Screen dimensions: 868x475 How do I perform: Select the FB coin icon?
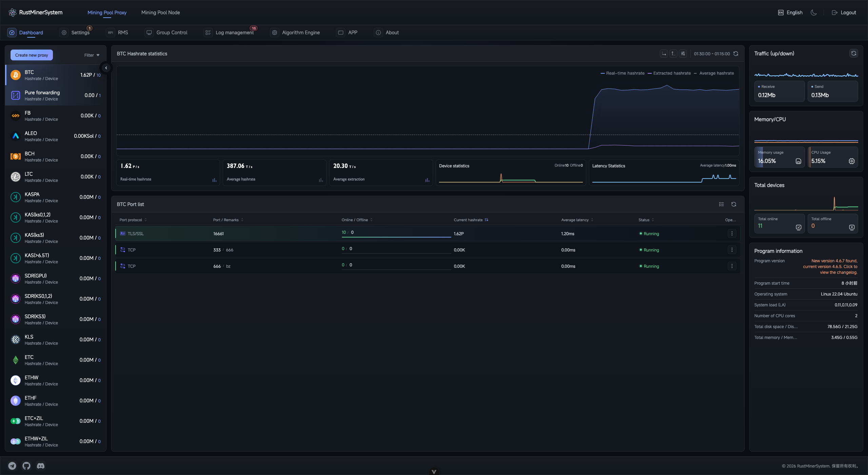tap(16, 116)
